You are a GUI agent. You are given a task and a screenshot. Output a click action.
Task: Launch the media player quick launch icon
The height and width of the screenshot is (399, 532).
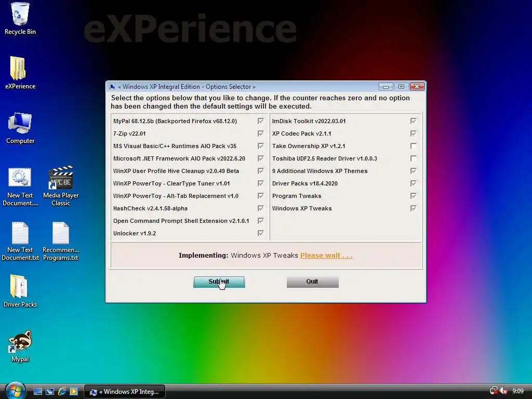74,392
